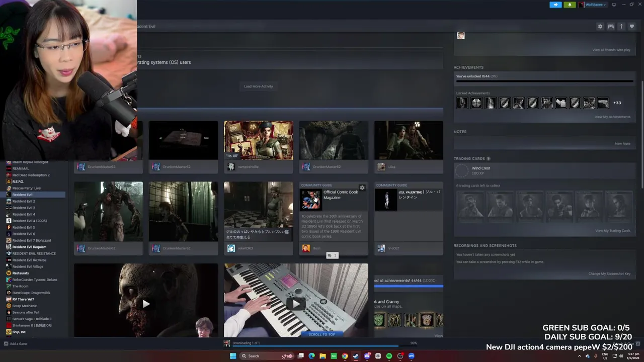Open the +33 more locked achievements

click(617, 103)
